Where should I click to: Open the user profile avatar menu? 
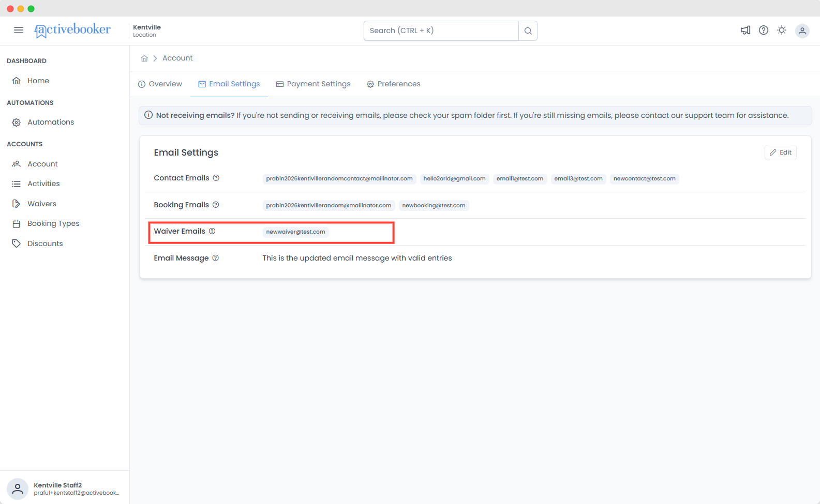802,30
